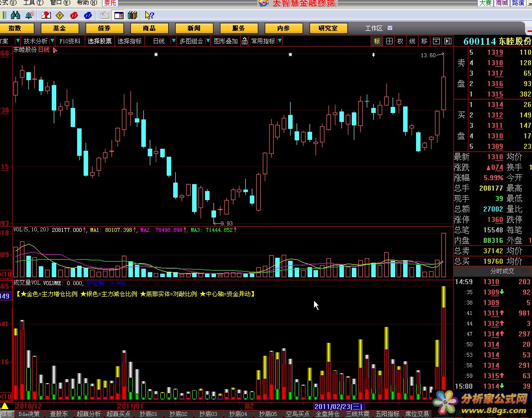Switch to the 三线共震 bottom tab
The height and width of the screenshot is (418, 532).
(357, 414)
